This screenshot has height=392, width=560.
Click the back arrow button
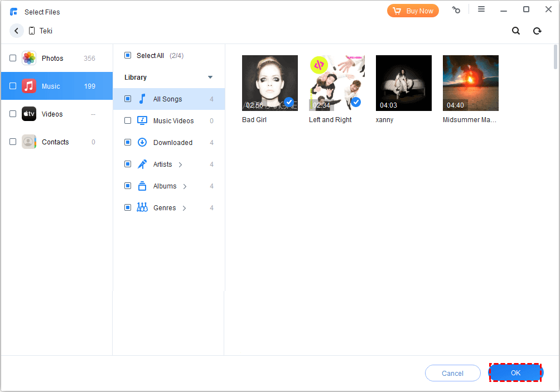pos(16,31)
